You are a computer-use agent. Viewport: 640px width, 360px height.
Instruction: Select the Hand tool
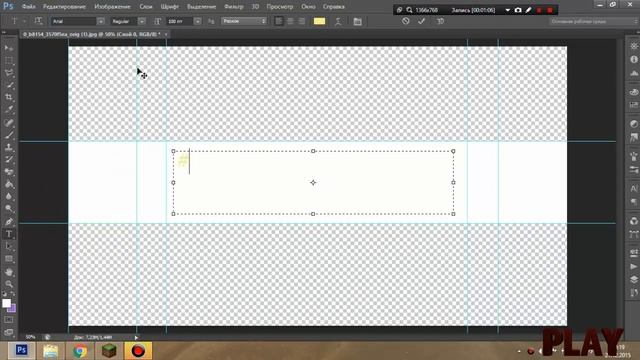[x=9, y=272]
